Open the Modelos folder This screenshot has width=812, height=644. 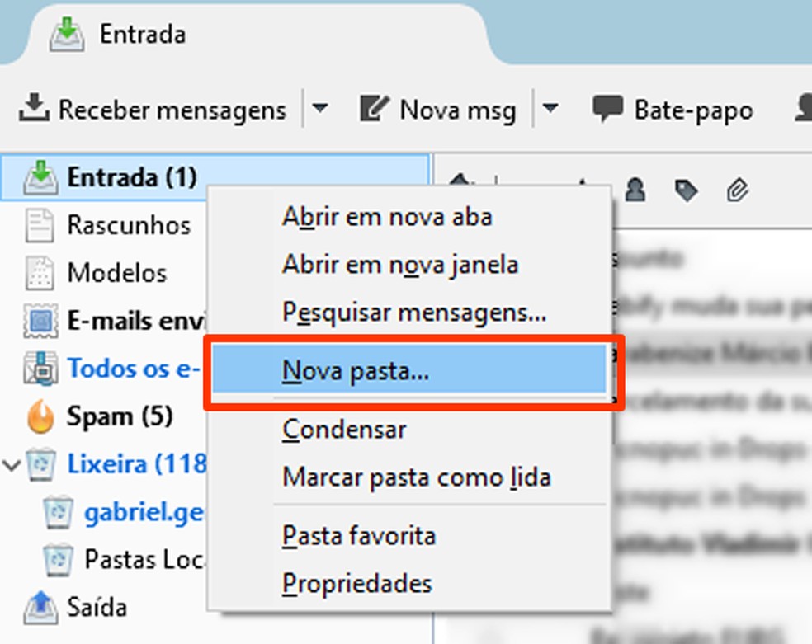117,273
